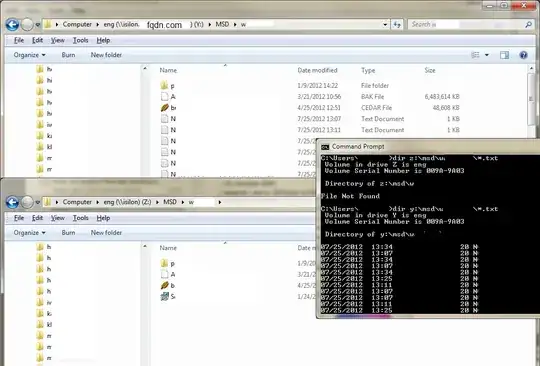Click the refresh button next to address bar
The width and height of the screenshot is (540, 366).
(x=397, y=24)
